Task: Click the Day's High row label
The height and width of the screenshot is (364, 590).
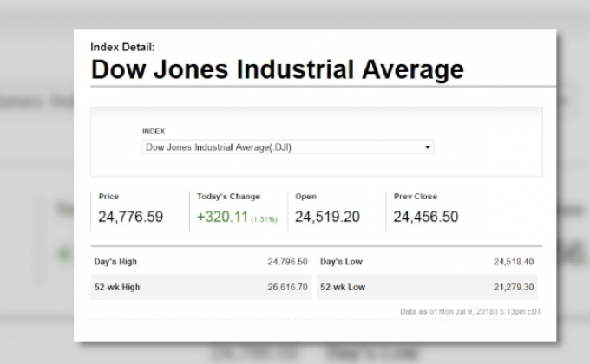Action: tap(115, 262)
